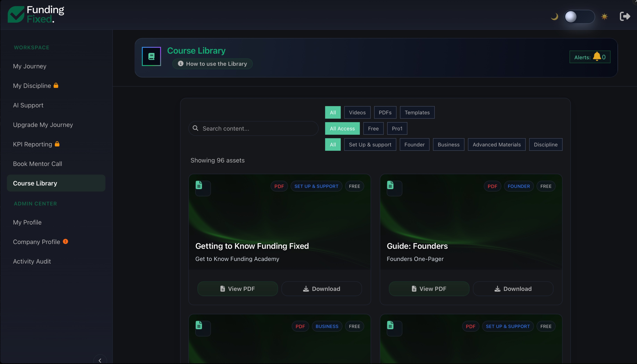The width and height of the screenshot is (637, 364).
Task: Filter by Discipline category
Action: 546,145
